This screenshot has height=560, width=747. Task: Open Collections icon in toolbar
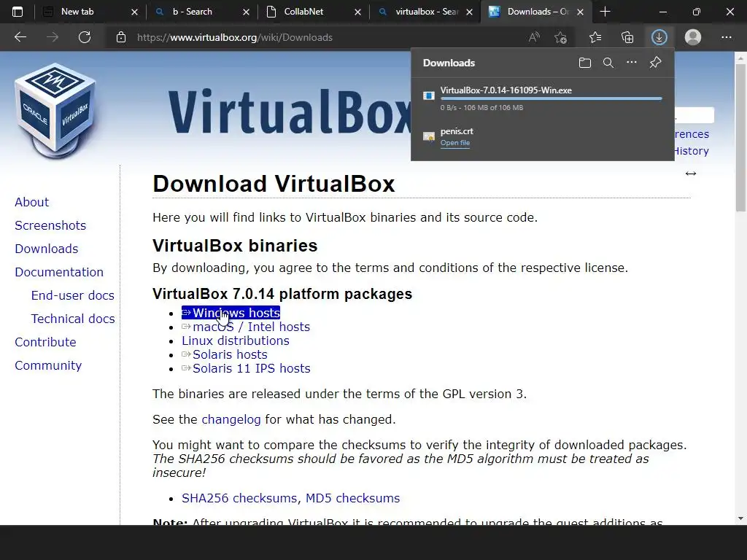click(627, 37)
